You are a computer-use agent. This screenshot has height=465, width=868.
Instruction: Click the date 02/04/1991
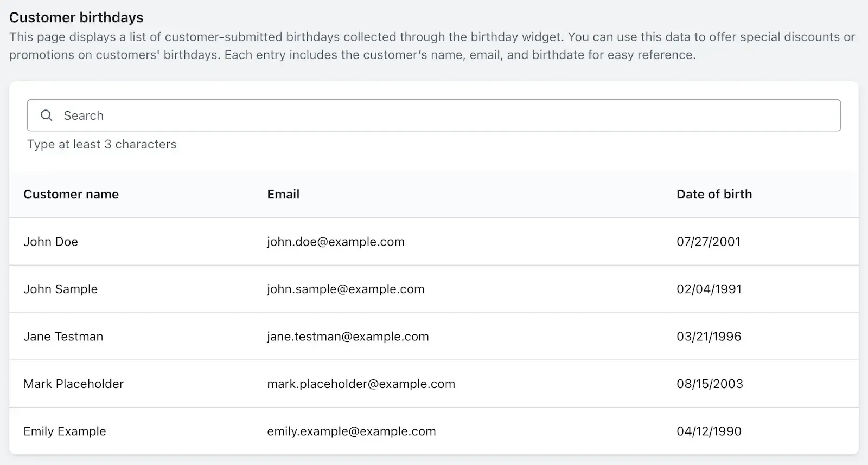pyautogui.click(x=709, y=289)
